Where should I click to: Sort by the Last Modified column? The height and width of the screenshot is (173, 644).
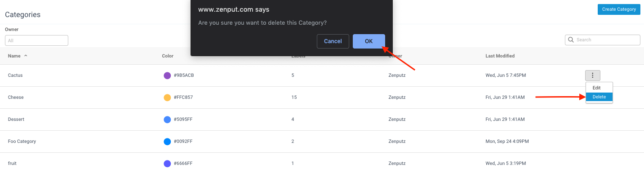(500, 56)
